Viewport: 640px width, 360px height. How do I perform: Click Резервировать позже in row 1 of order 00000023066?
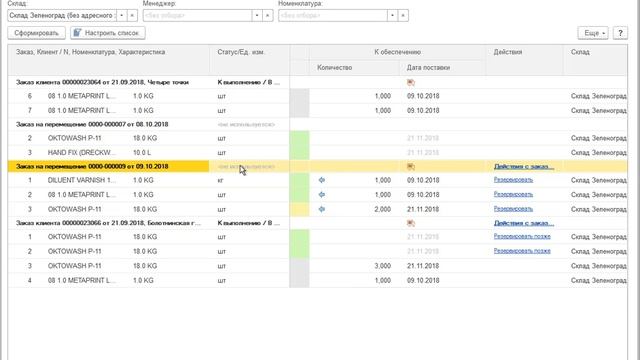pos(522,237)
